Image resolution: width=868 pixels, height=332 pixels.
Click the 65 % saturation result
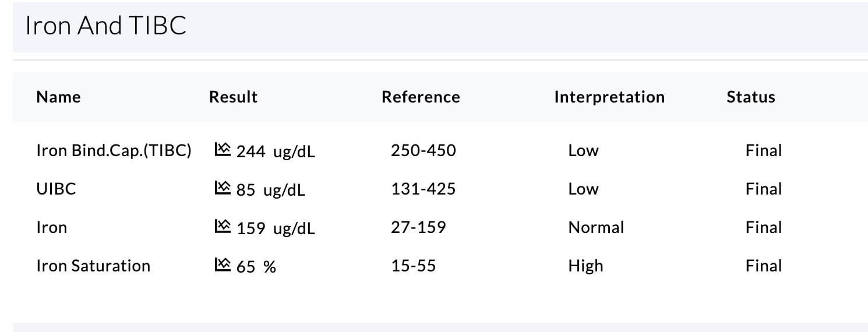click(x=256, y=267)
